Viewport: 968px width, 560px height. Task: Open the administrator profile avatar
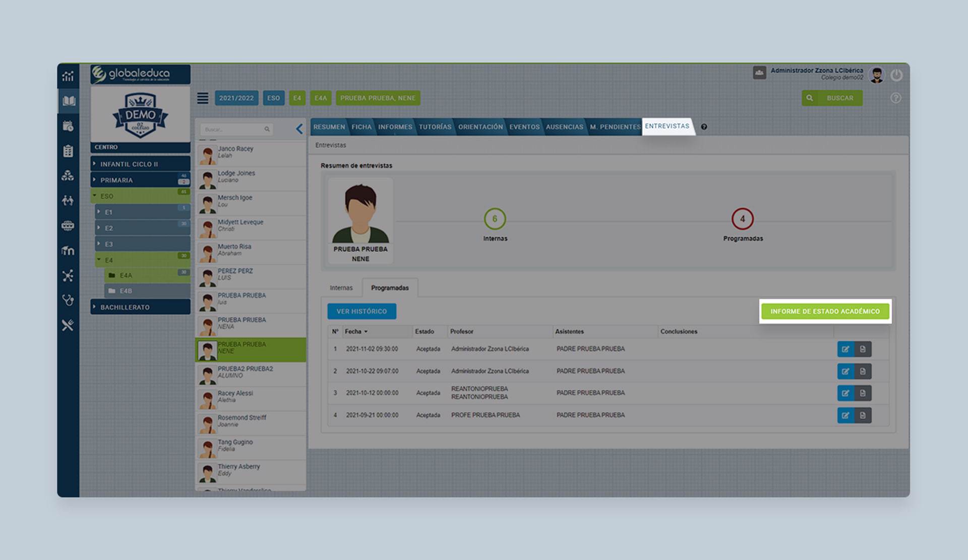tap(877, 75)
